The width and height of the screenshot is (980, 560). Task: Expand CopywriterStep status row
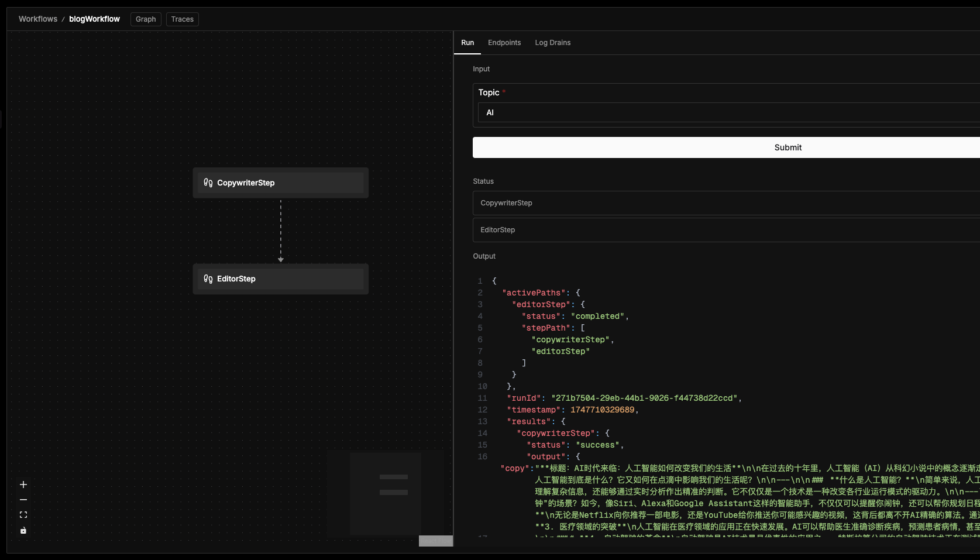click(x=727, y=203)
